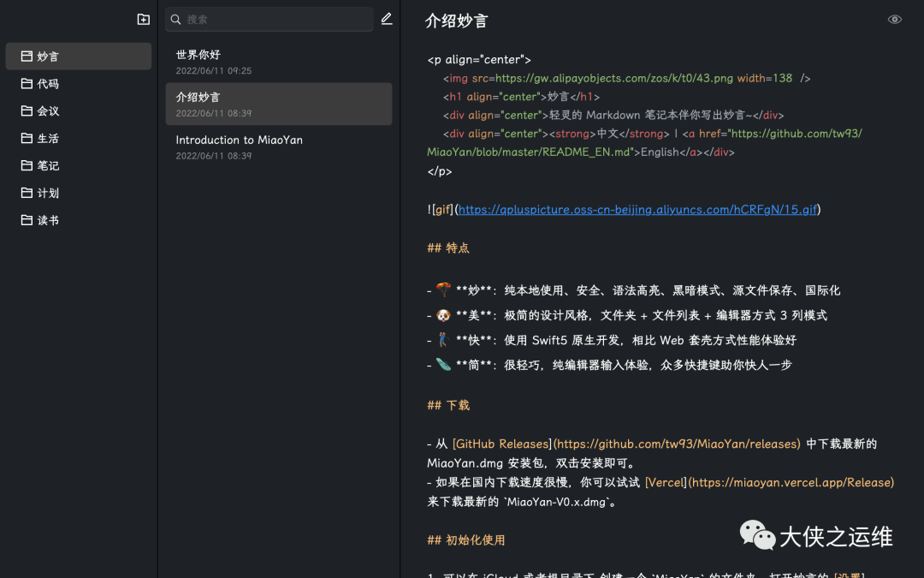Click the closing </p> tag line
This screenshot has width=924, height=578.
click(440, 171)
